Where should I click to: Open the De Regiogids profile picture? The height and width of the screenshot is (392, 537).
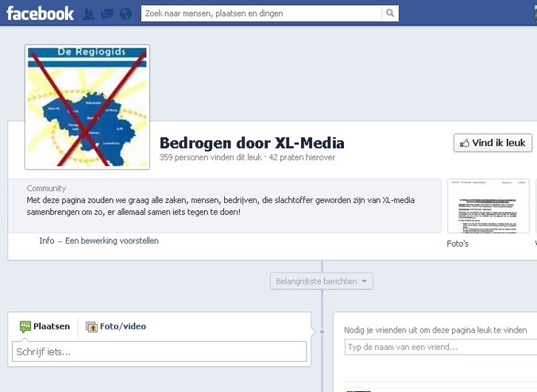[x=87, y=107]
